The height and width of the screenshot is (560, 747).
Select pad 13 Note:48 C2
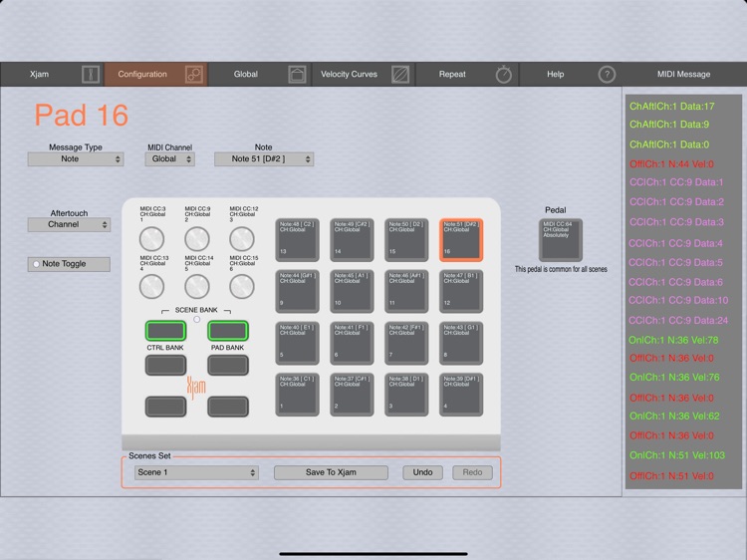coord(297,240)
